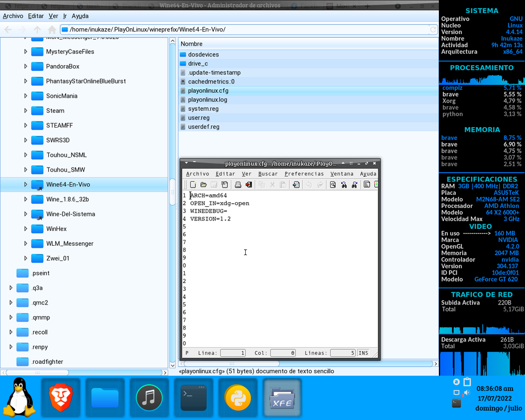Select the user.reg file
The height and width of the screenshot is (420, 525).
pyautogui.click(x=198, y=118)
